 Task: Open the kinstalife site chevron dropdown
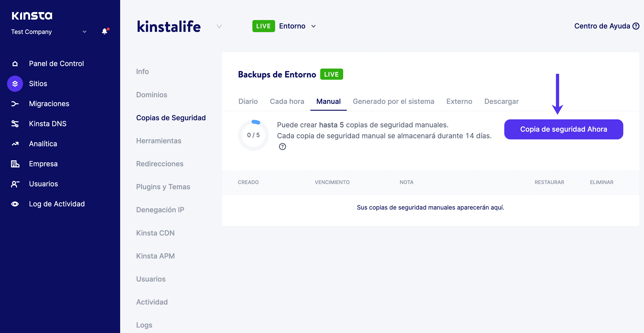pyautogui.click(x=219, y=26)
